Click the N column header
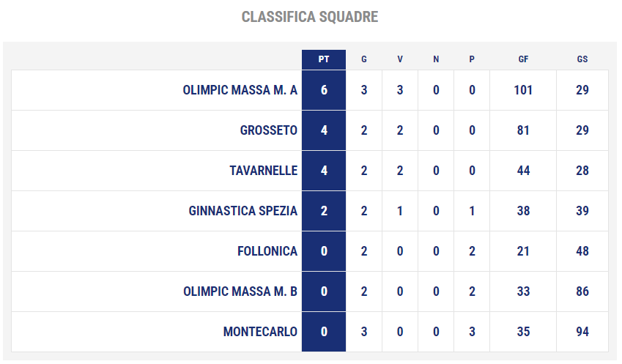Image resolution: width=622 pixels, height=364 pixels. click(x=436, y=59)
